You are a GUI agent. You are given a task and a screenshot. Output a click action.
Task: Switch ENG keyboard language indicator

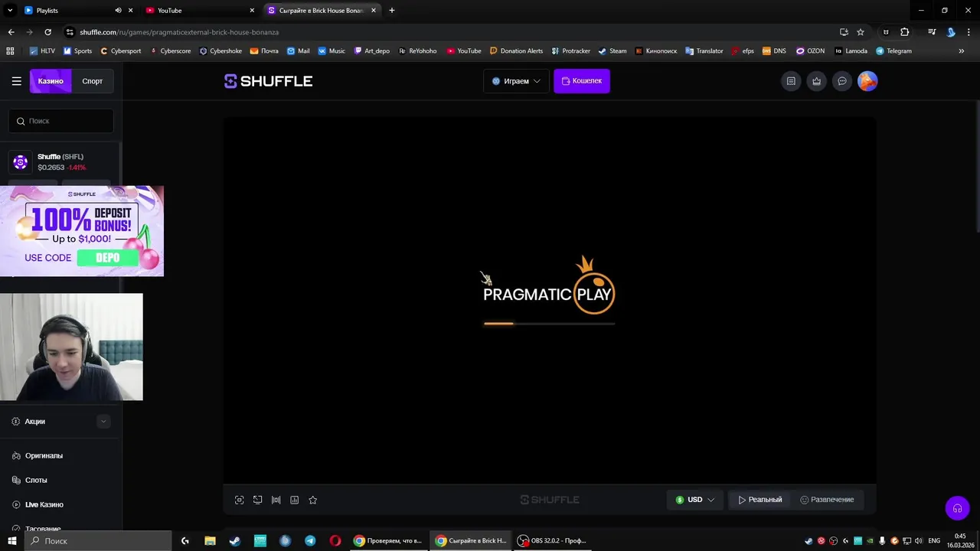934,540
